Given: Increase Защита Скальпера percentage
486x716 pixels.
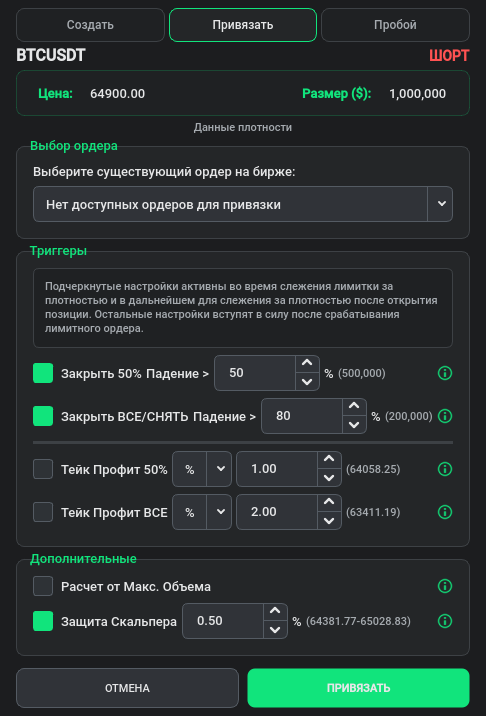Looking at the screenshot, I should (x=275, y=612).
